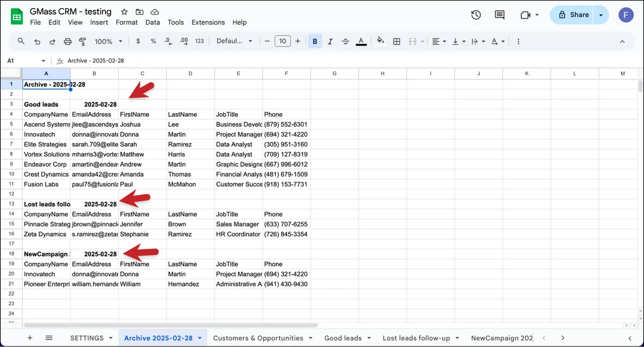
Task: Open the all sheets list icon
Action: (49, 338)
